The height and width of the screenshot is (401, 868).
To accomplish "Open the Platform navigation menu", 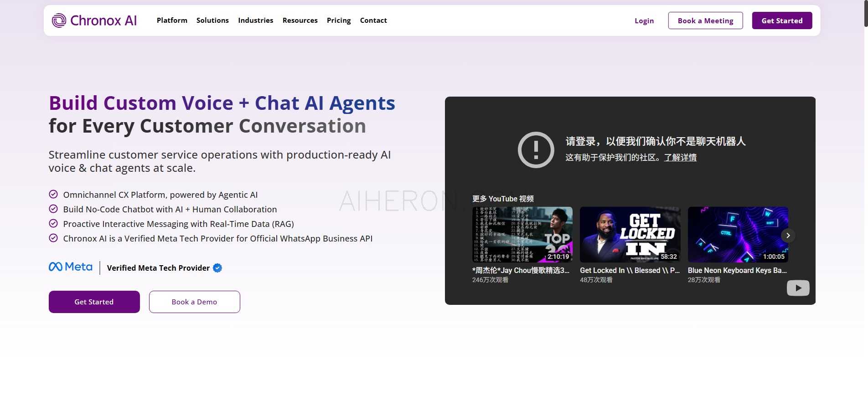I will coord(172,21).
